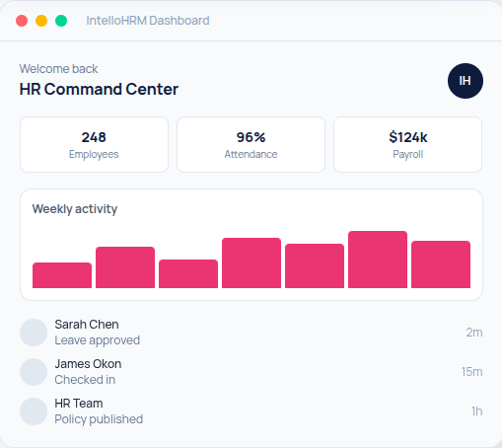The image size is (502, 448).
Task: Select HR Team's avatar circle
Action: 34,411
